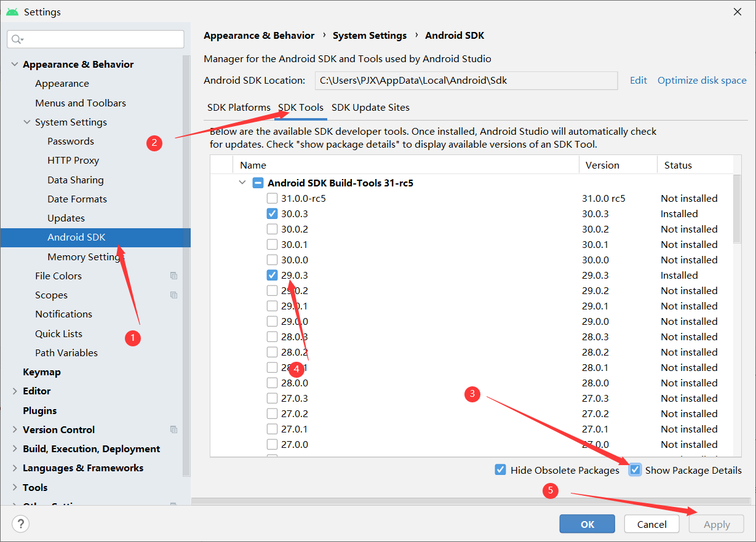The width and height of the screenshot is (756, 542).
Task: Click project-level icon next to Version Control
Action: [174, 429]
